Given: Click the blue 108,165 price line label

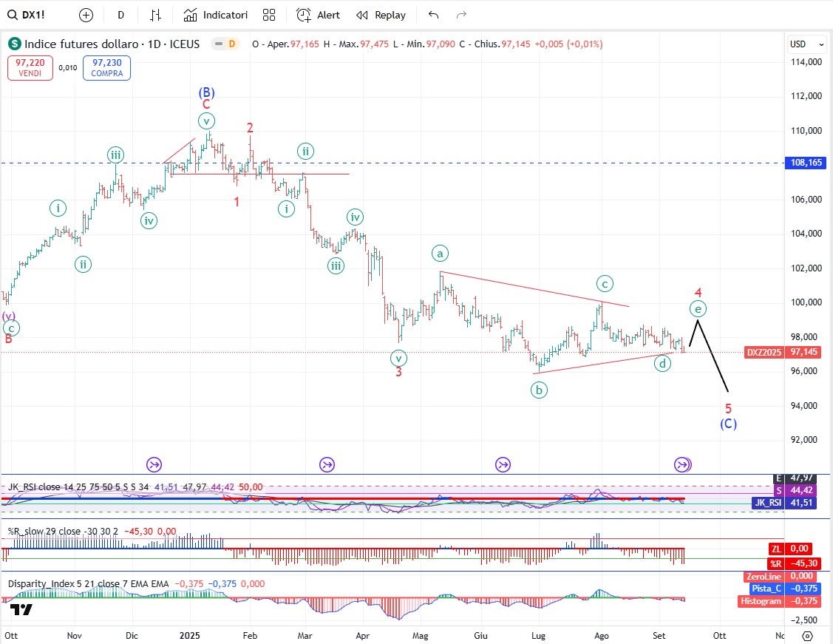Looking at the screenshot, I should (806, 162).
